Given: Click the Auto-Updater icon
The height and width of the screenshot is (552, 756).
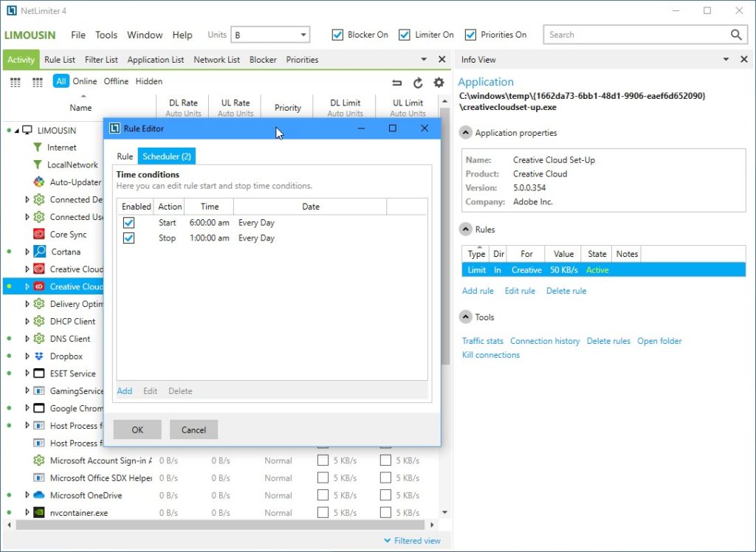Looking at the screenshot, I should 39,182.
